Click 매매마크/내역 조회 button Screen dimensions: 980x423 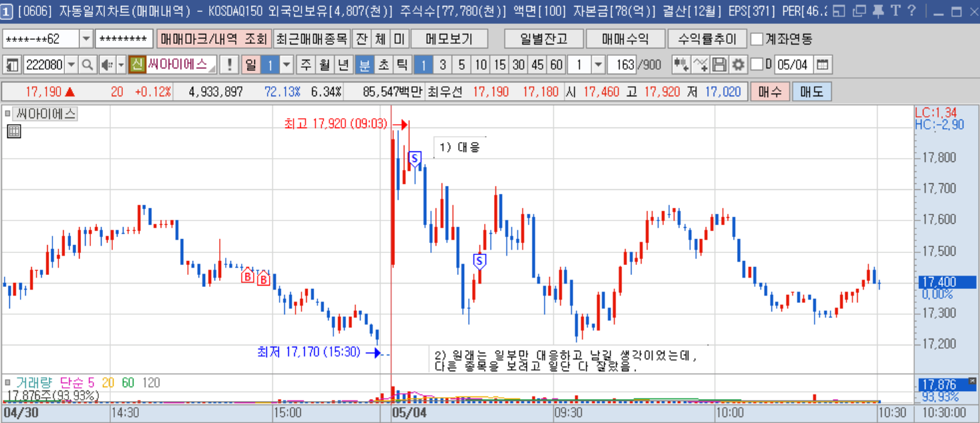pos(214,39)
